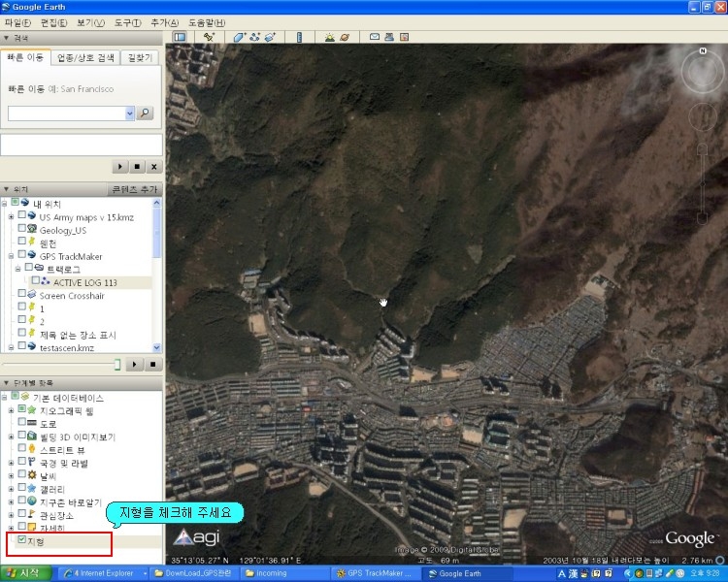
Task: Click the Add Placemark pushpin icon
Action: click(209, 37)
